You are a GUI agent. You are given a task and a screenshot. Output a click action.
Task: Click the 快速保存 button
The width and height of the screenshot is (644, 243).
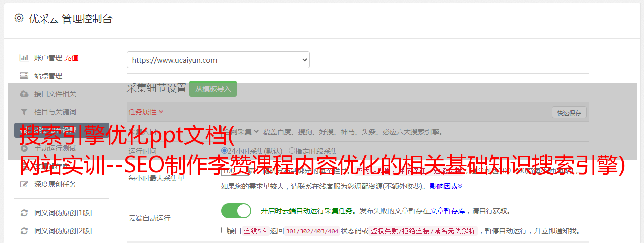coord(569,113)
